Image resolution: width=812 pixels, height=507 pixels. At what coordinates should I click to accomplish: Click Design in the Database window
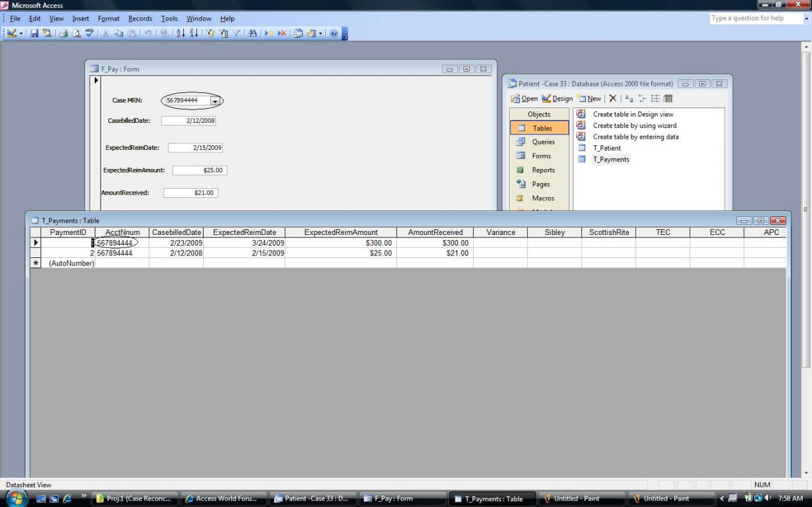tap(558, 99)
